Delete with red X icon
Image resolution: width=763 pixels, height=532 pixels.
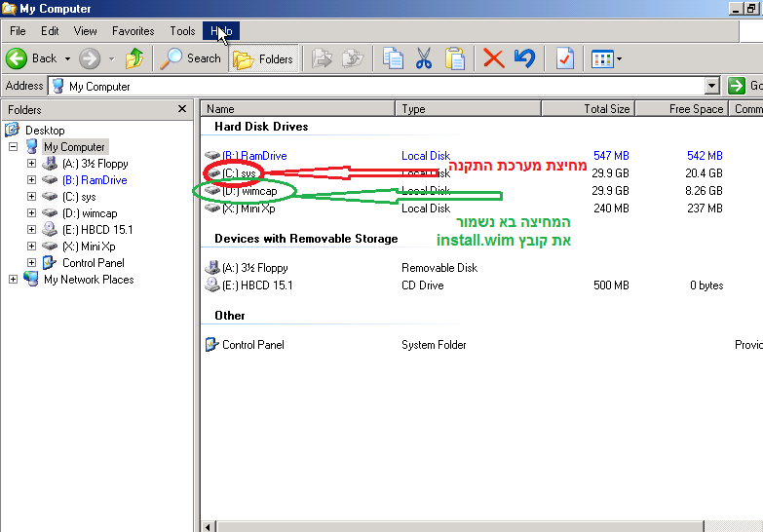coord(493,58)
